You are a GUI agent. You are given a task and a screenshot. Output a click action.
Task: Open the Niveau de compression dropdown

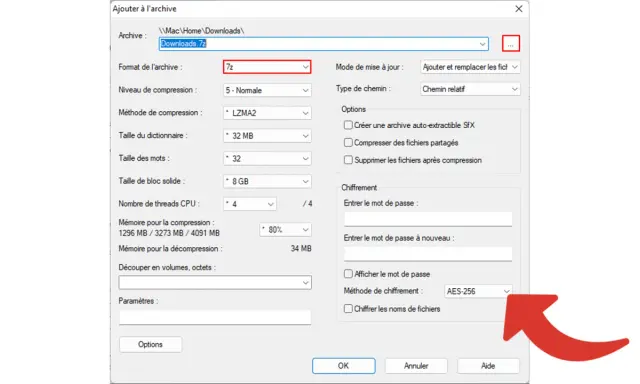point(267,90)
